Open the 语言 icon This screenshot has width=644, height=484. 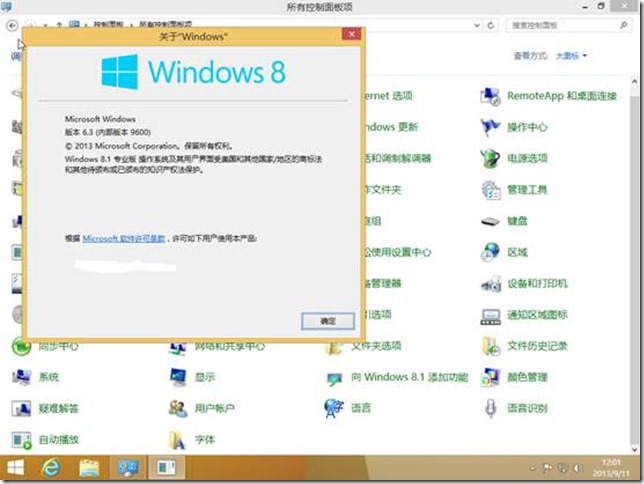point(334,408)
